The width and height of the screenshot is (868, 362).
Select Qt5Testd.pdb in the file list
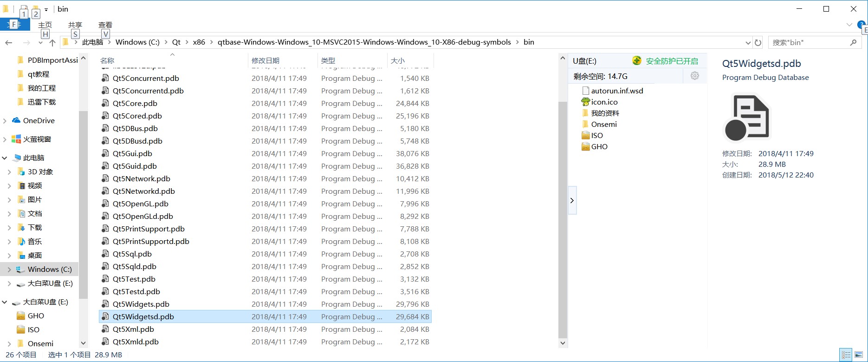(x=136, y=291)
